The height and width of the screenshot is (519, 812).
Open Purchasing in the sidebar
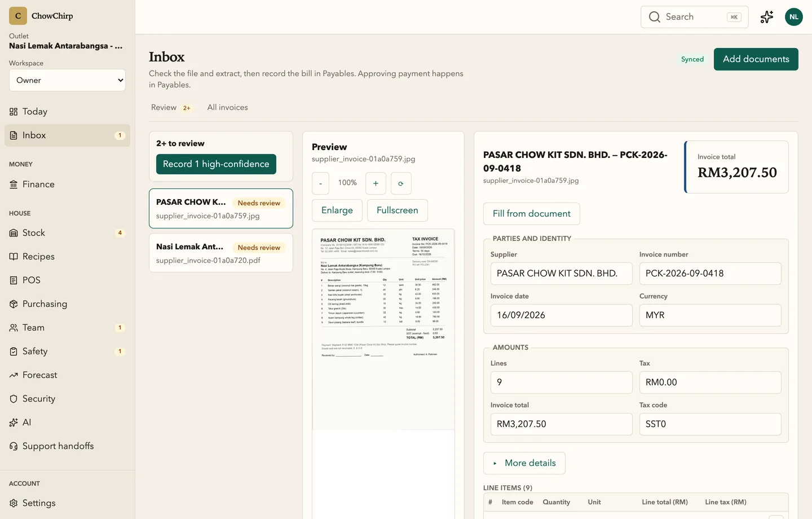[67, 304]
